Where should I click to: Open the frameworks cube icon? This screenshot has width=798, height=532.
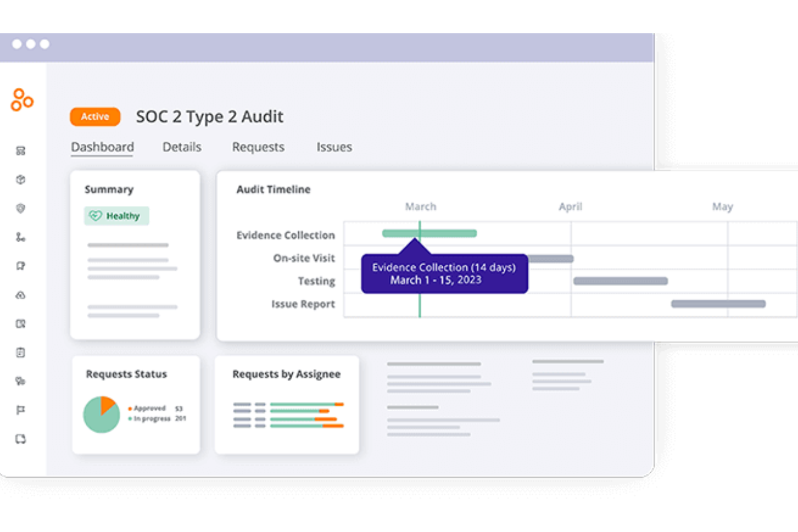(x=20, y=179)
